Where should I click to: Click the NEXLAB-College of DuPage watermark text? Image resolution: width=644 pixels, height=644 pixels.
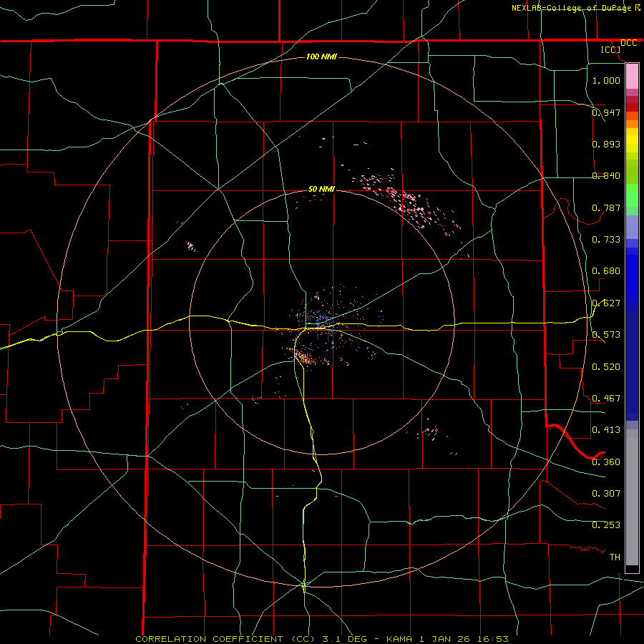point(576,8)
